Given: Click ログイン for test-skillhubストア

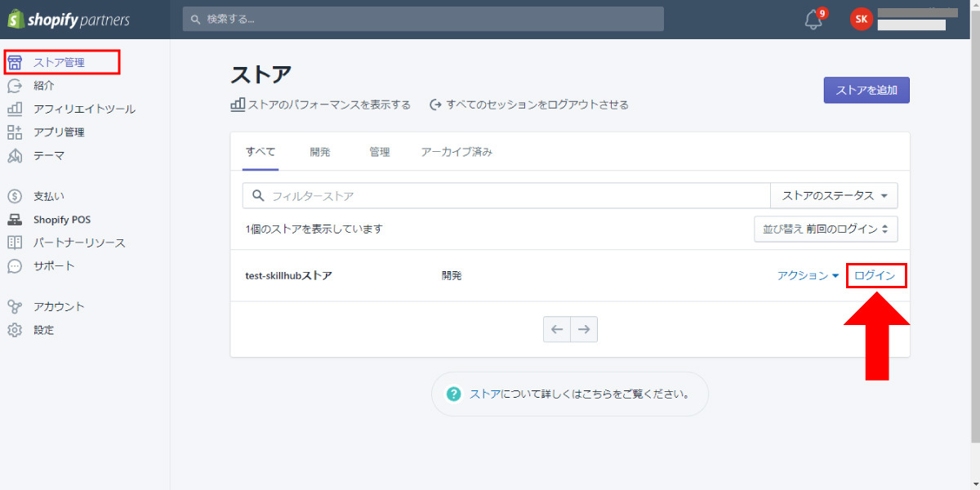Looking at the screenshot, I should coord(875,276).
